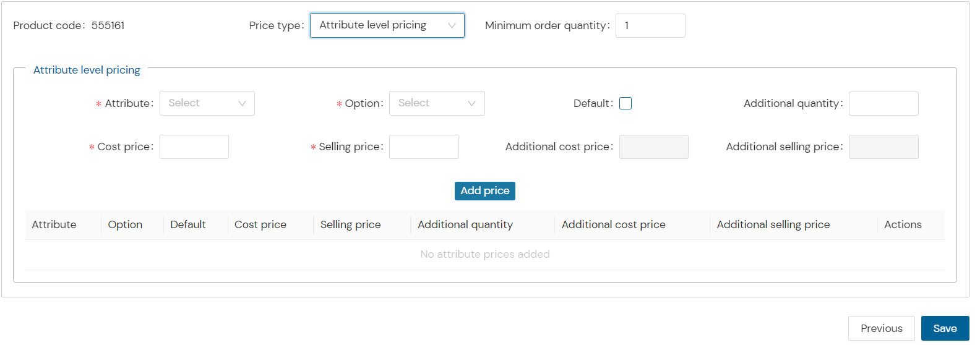Click the Add price button
The image size is (980, 345).
point(485,190)
